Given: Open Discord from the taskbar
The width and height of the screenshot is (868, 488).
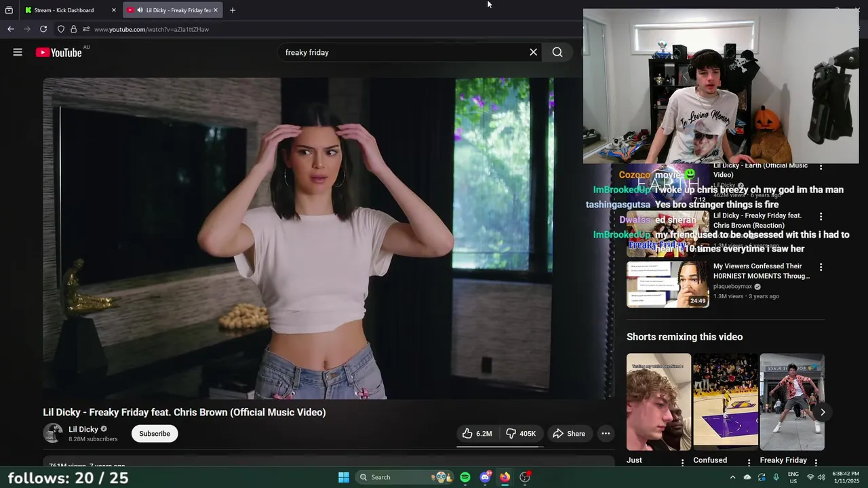Looking at the screenshot, I should [485, 477].
